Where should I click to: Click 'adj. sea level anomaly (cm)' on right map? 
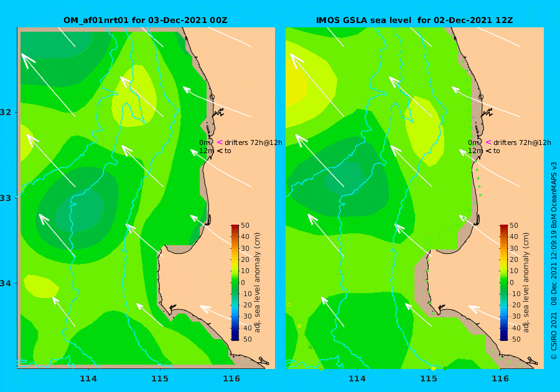(x=526, y=282)
